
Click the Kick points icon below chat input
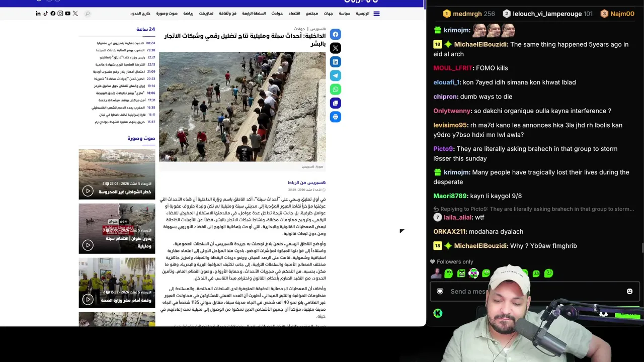pos(438,313)
